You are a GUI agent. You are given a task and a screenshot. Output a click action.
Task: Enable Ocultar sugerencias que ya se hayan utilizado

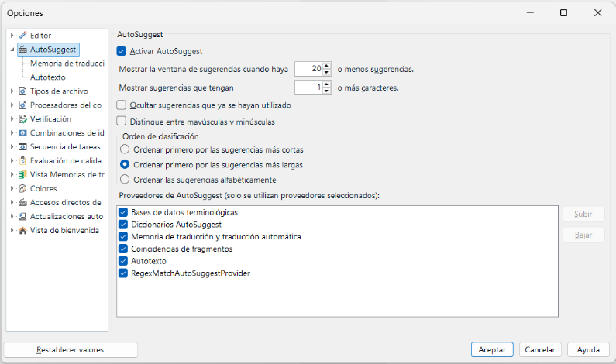(122, 105)
